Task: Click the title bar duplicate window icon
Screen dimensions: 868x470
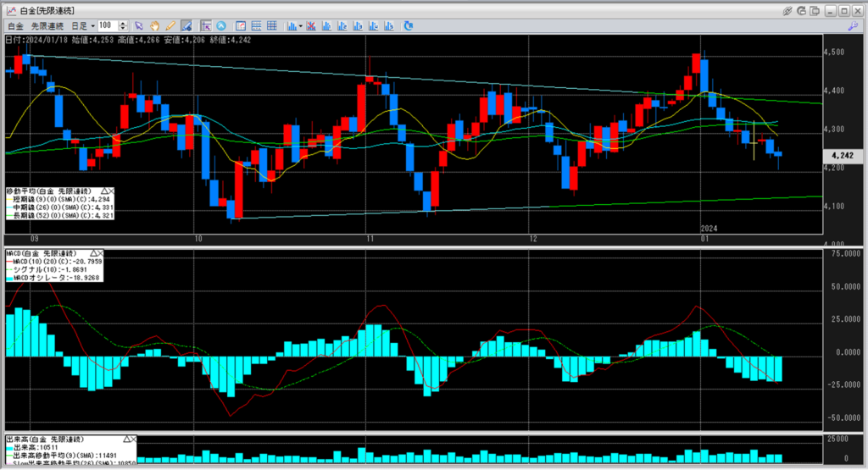Action: pyautogui.click(x=815, y=10)
